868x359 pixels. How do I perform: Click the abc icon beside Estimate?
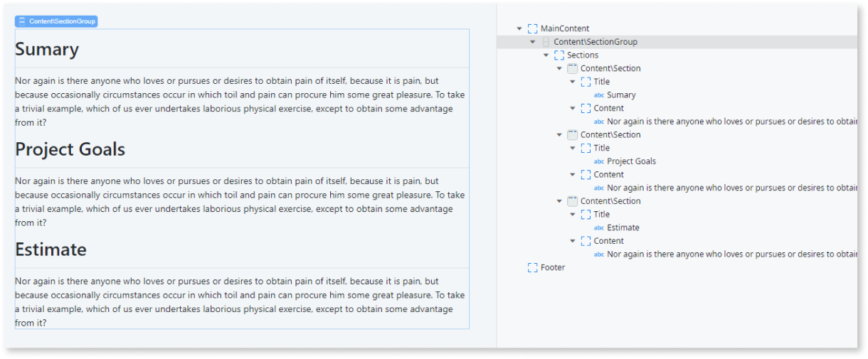pyautogui.click(x=598, y=228)
